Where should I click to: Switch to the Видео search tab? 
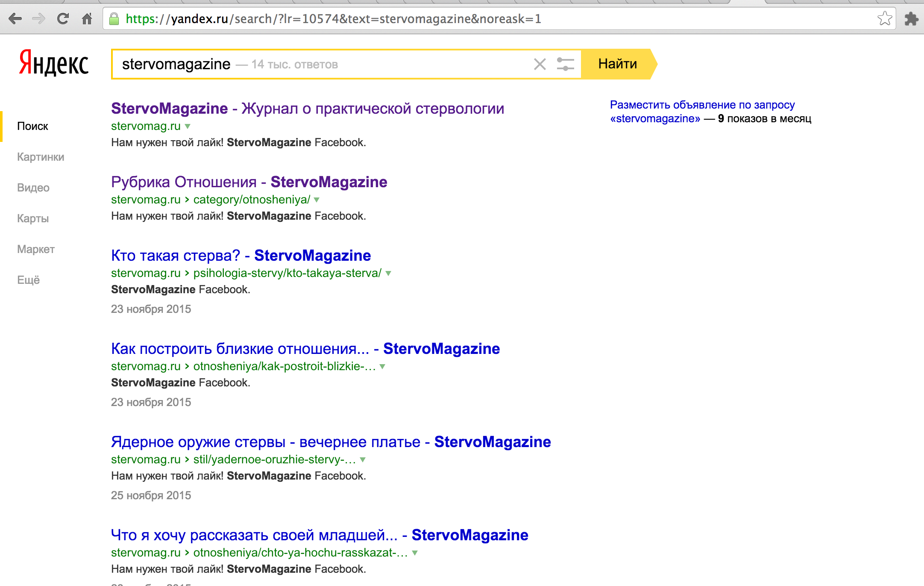click(x=33, y=188)
